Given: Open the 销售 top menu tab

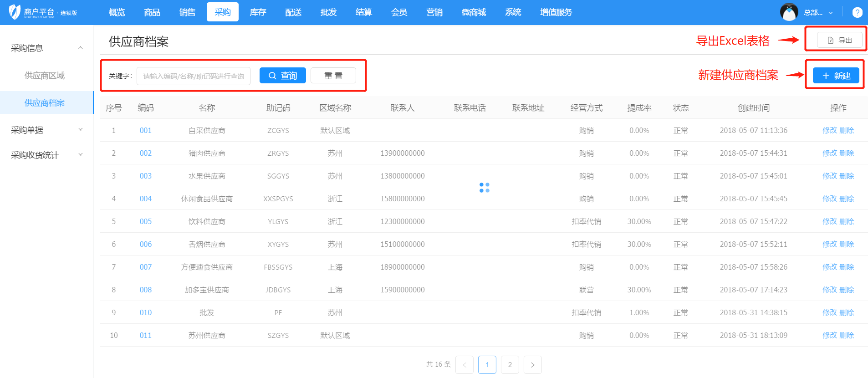Looking at the screenshot, I should [187, 12].
